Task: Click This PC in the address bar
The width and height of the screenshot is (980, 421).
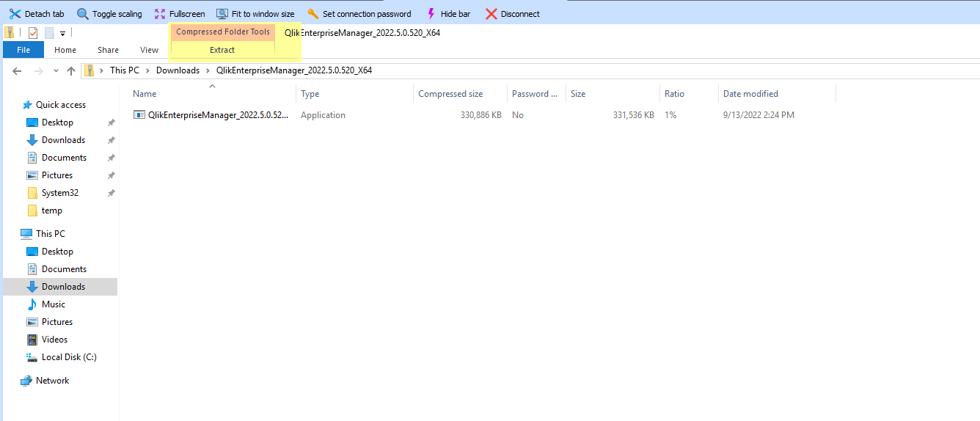Action: click(x=124, y=70)
